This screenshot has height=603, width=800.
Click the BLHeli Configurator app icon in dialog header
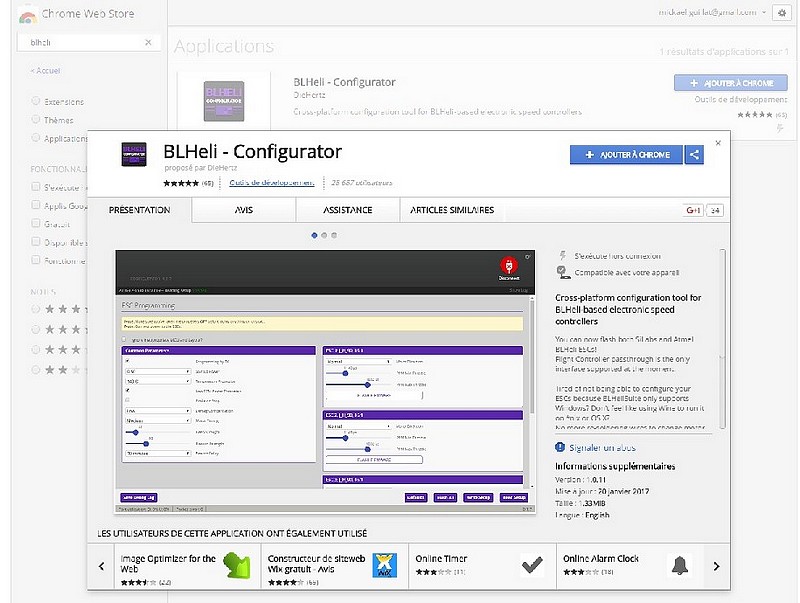[x=134, y=154]
